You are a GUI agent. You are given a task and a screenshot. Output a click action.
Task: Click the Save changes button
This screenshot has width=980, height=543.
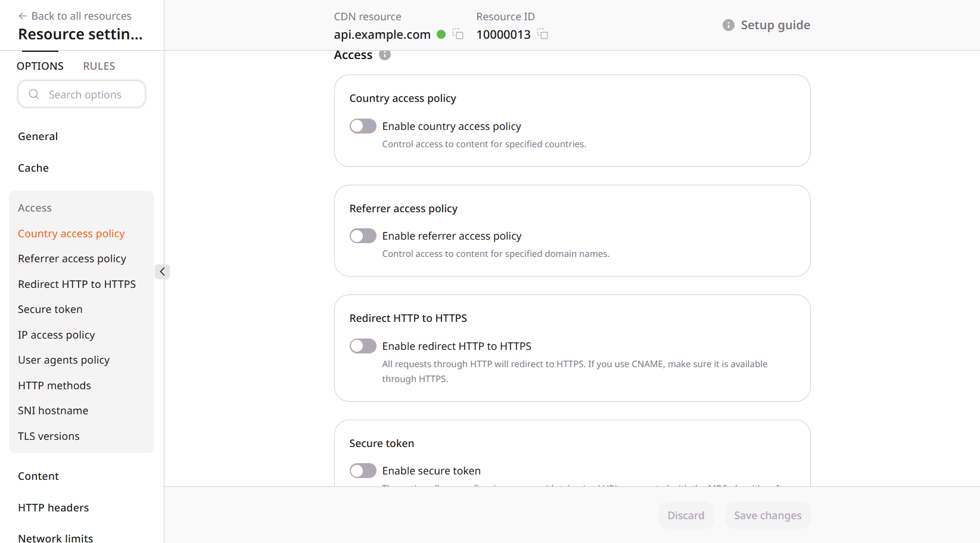pyautogui.click(x=768, y=516)
